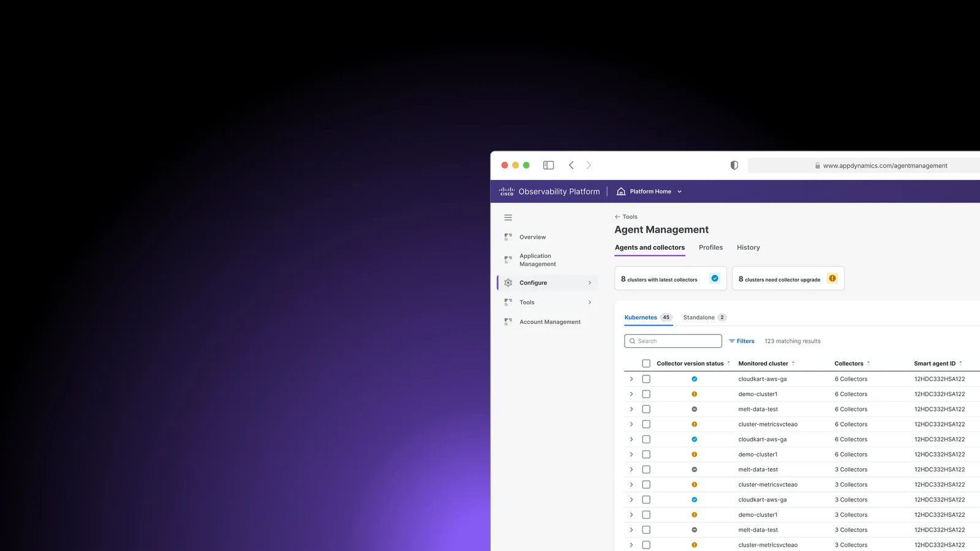The width and height of the screenshot is (980, 551).
Task: Click the Tools sidebar icon
Action: tap(508, 302)
